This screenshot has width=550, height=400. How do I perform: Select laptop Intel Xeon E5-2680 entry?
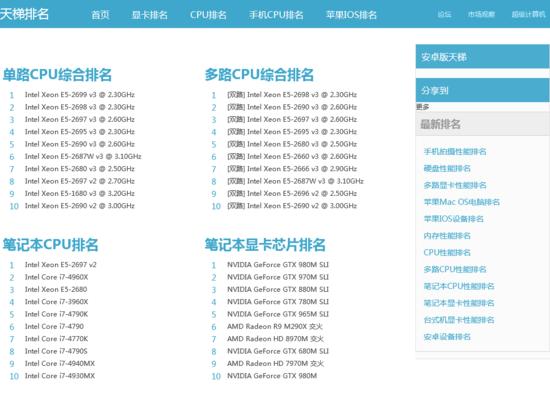[x=56, y=289]
